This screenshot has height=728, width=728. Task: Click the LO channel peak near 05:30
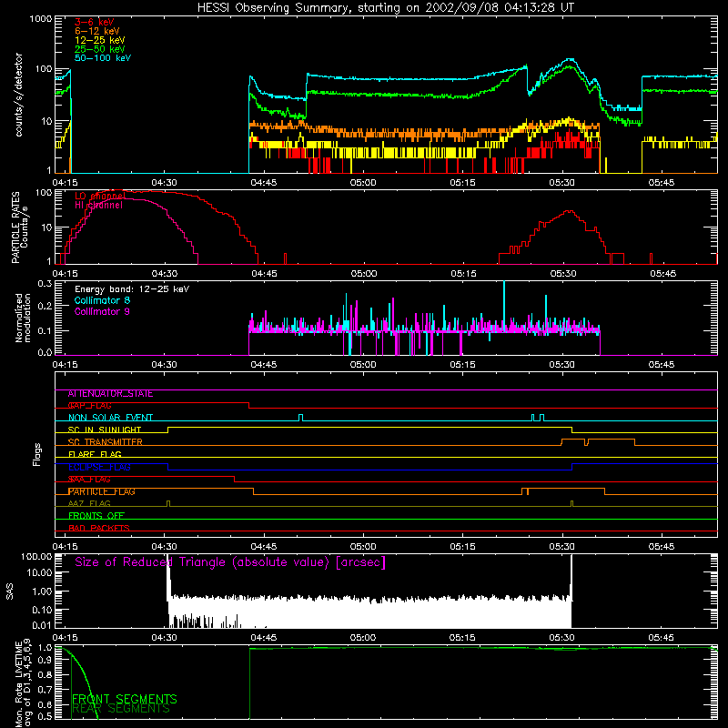click(570, 211)
